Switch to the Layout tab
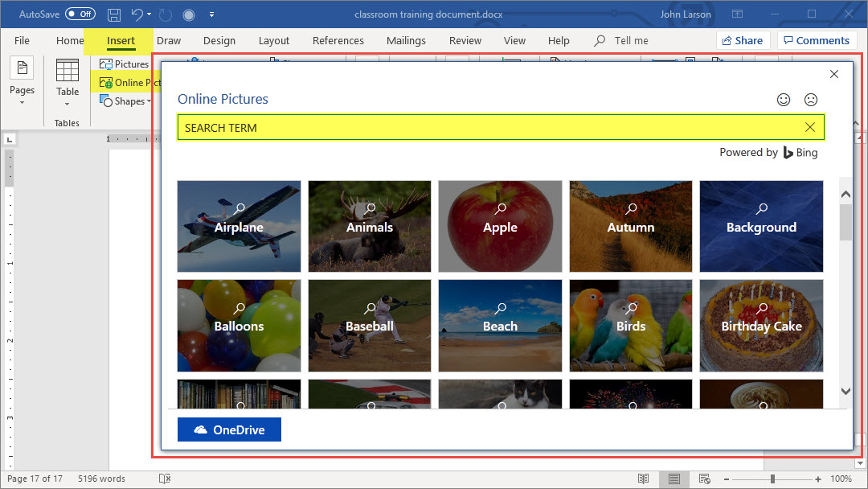 point(274,41)
